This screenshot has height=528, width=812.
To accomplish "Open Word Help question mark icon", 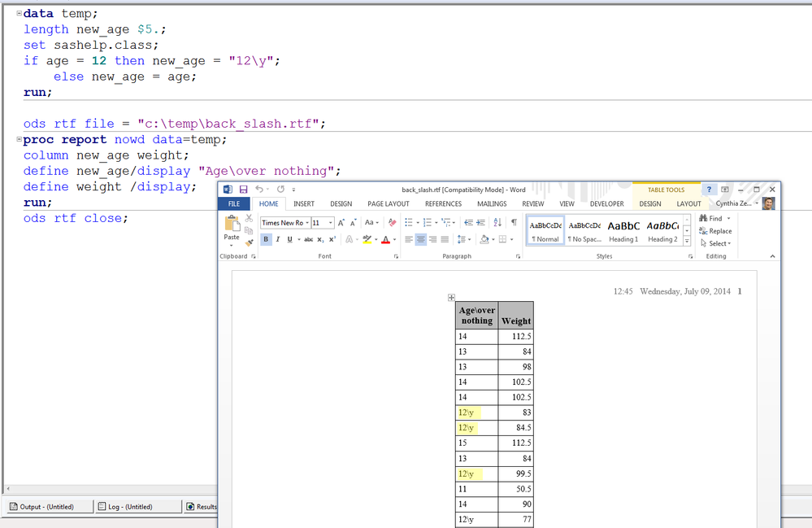I will point(709,190).
